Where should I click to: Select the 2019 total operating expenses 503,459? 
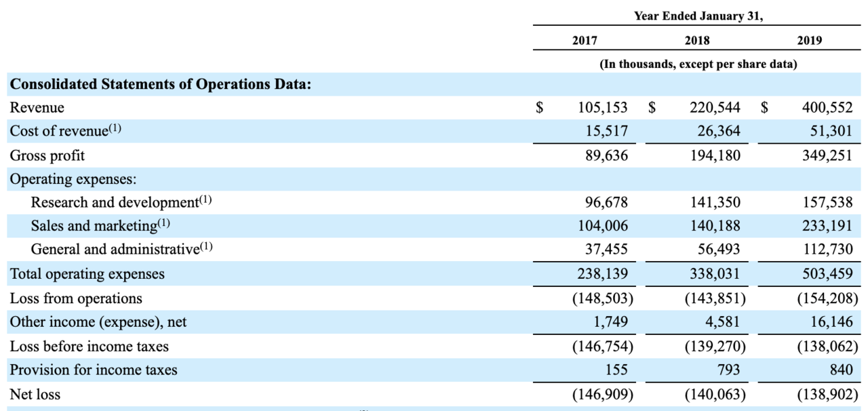click(826, 275)
